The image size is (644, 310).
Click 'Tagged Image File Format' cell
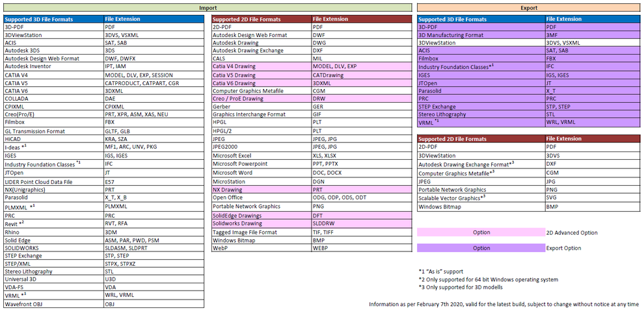(x=262, y=233)
